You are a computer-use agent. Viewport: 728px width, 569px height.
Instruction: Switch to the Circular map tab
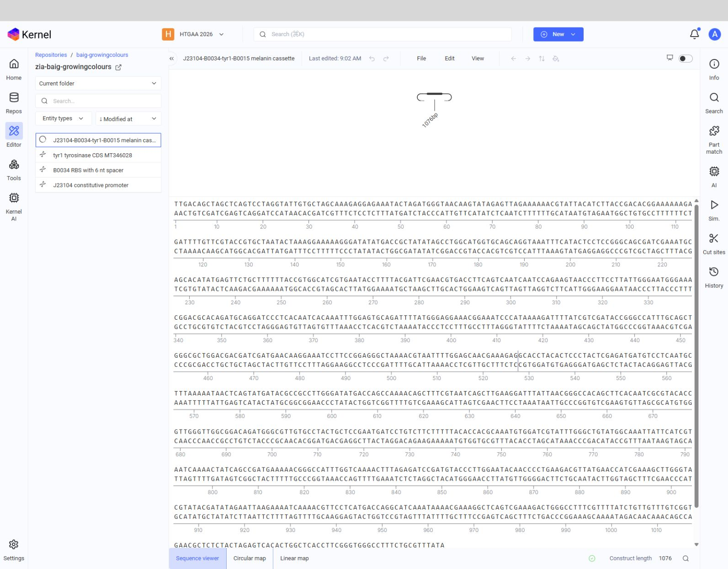click(x=250, y=558)
